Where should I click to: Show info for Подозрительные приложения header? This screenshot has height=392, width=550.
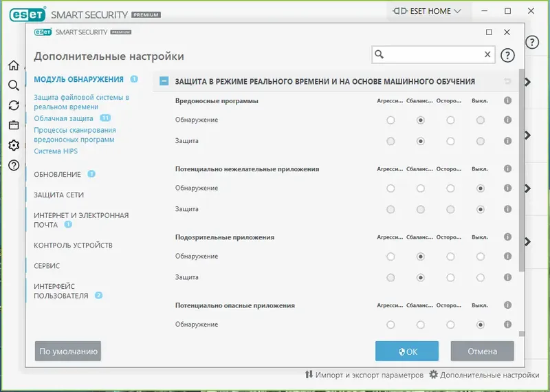[x=507, y=237]
